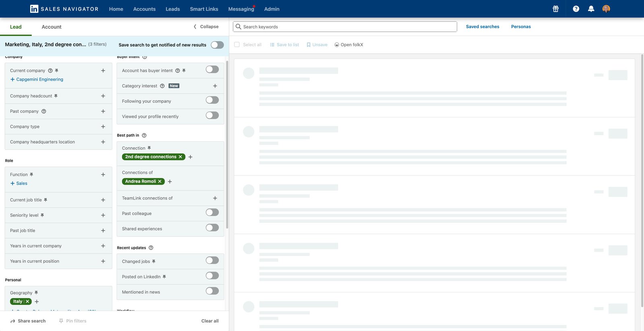Collapse the filters panel
The image size is (644, 331).
click(206, 27)
